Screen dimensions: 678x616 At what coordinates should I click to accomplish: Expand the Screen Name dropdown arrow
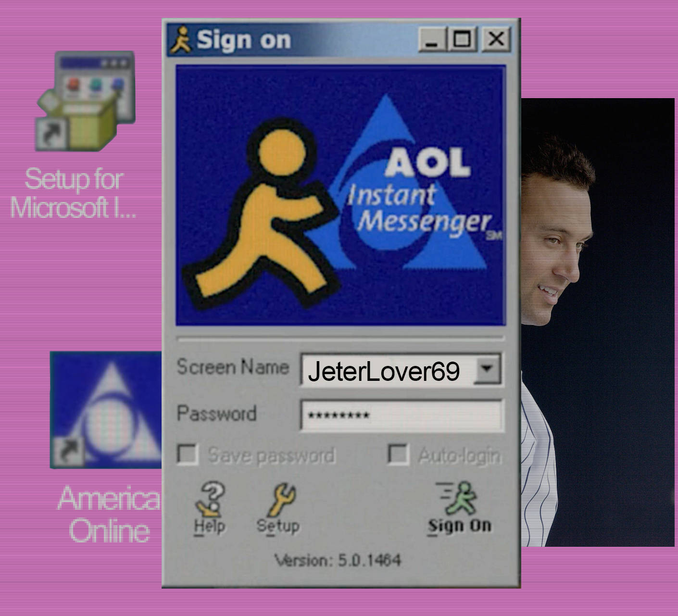[488, 369]
